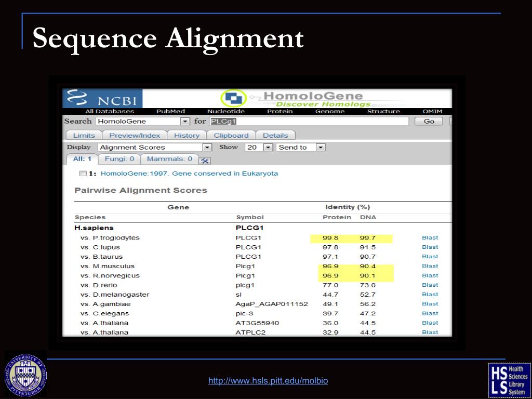The image size is (532, 399).
Task: Click Blast for the C.elegans row
Action: tap(430, 313)
